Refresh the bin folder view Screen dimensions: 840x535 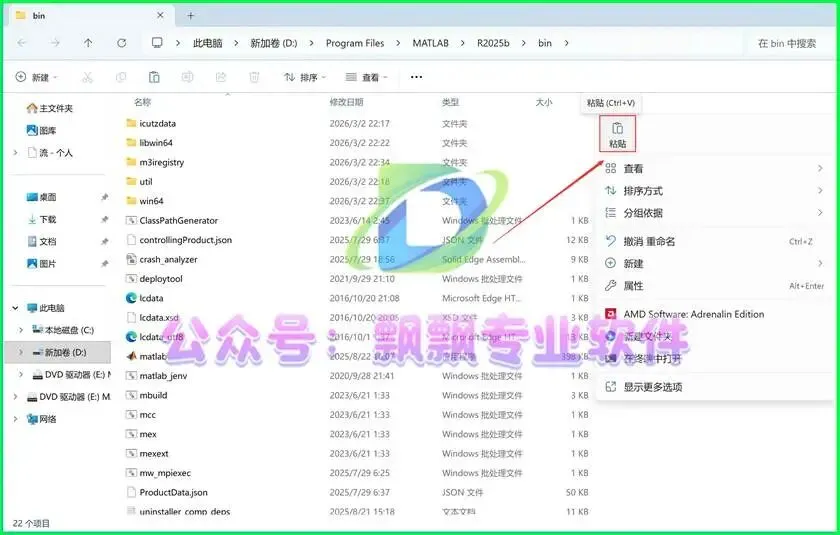pyautogui.click(x=122, y=43)
